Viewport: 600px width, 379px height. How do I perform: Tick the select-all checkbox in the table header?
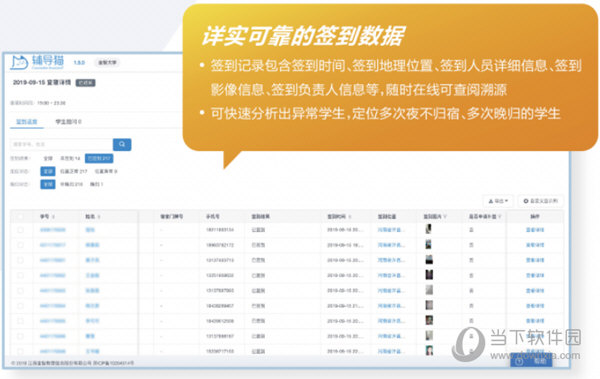pos(20,217)
